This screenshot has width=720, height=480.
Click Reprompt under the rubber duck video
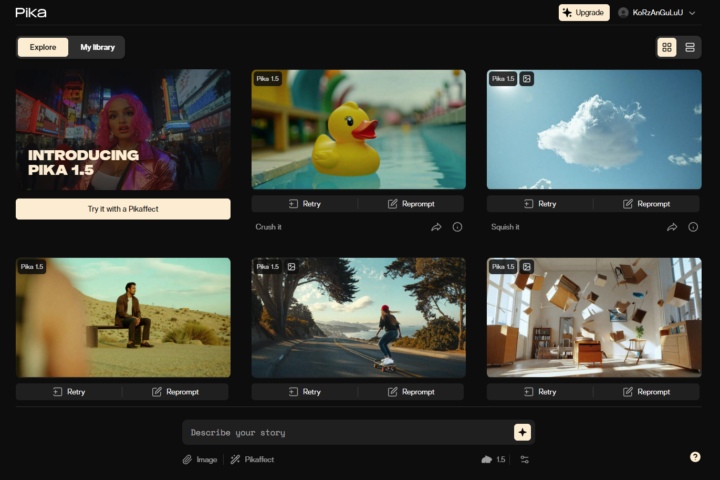[x=411, y=204]
